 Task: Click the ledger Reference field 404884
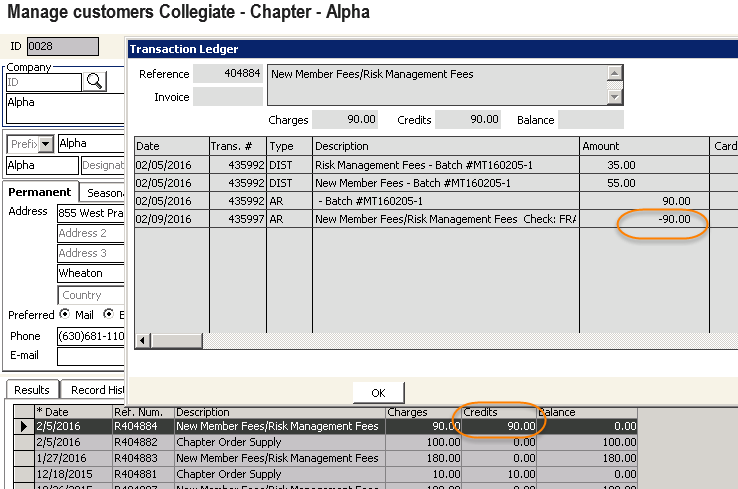pyautogui.click(x=228, y=74)
